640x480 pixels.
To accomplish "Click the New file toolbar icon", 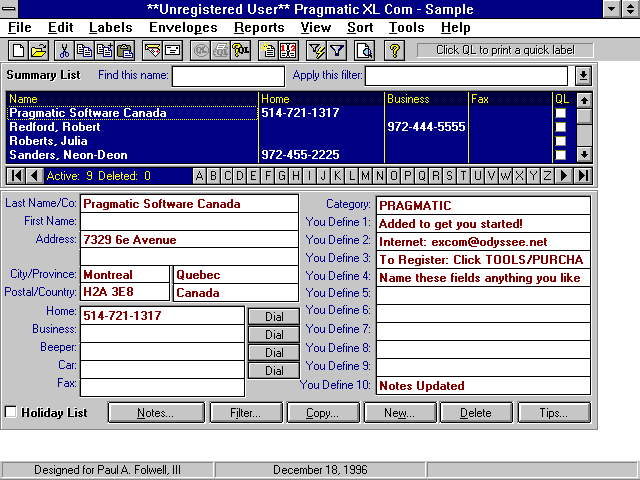I will (20, 51).
